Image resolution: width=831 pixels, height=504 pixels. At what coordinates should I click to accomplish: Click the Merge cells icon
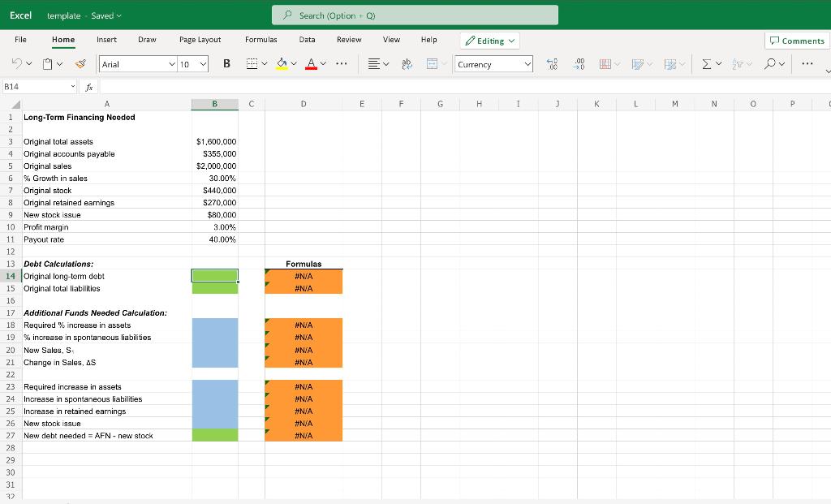tap(432, 63)
